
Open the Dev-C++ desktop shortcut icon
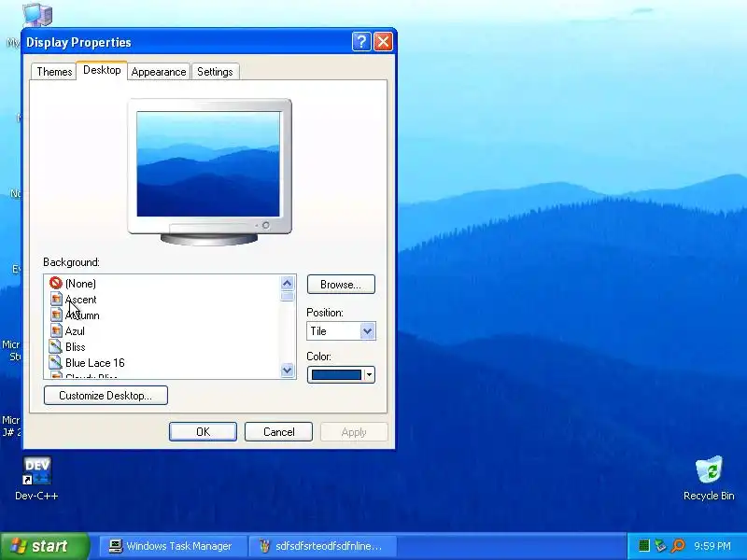pyautogui.click(x=36, y=471)
